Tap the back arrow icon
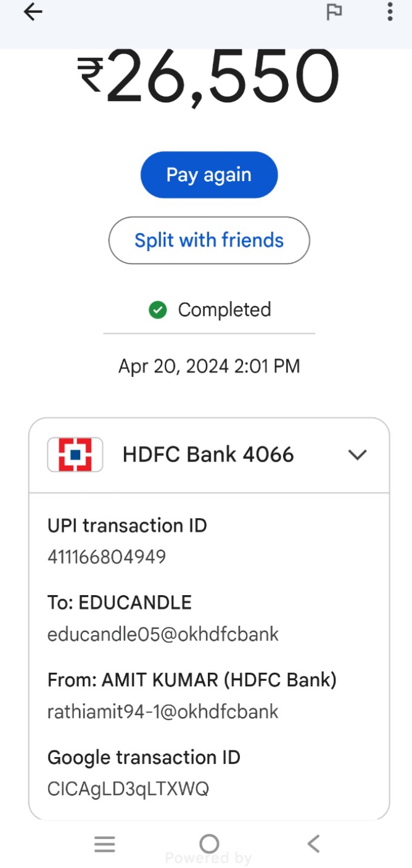The image size is (412, 868). click(33, 12)
